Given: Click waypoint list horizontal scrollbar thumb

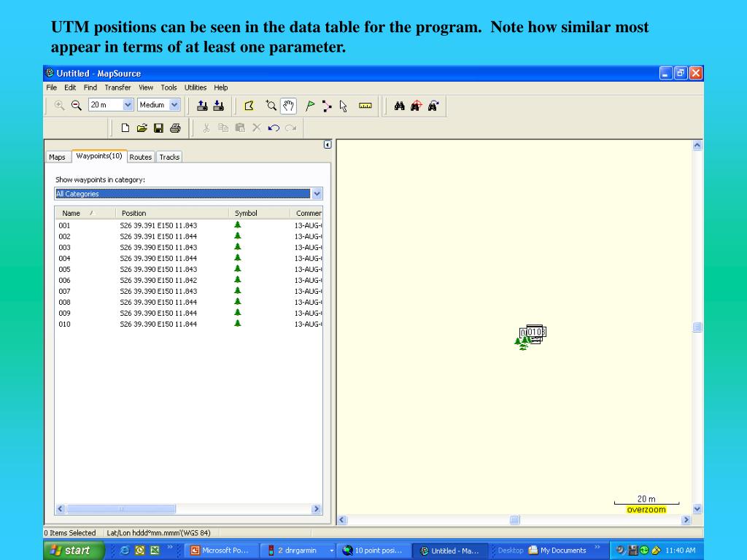Looking at the screenshot, I should [x=121, y=509].
